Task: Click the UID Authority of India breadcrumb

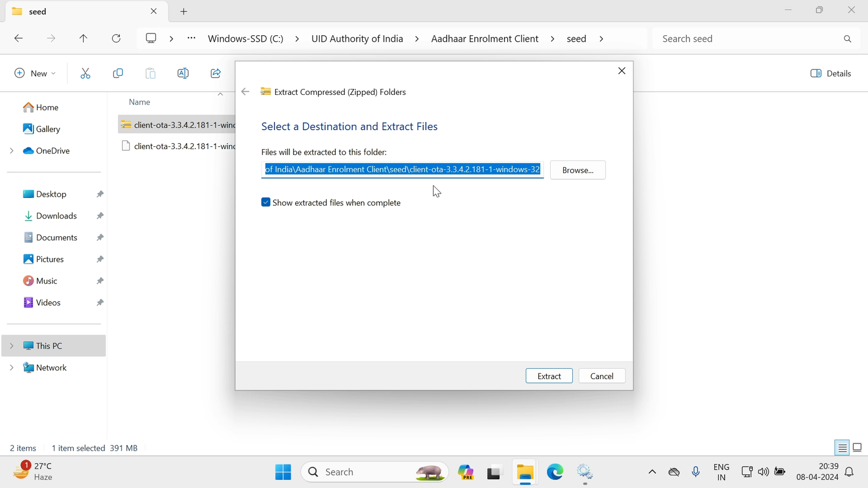Action: click(357, 39)
